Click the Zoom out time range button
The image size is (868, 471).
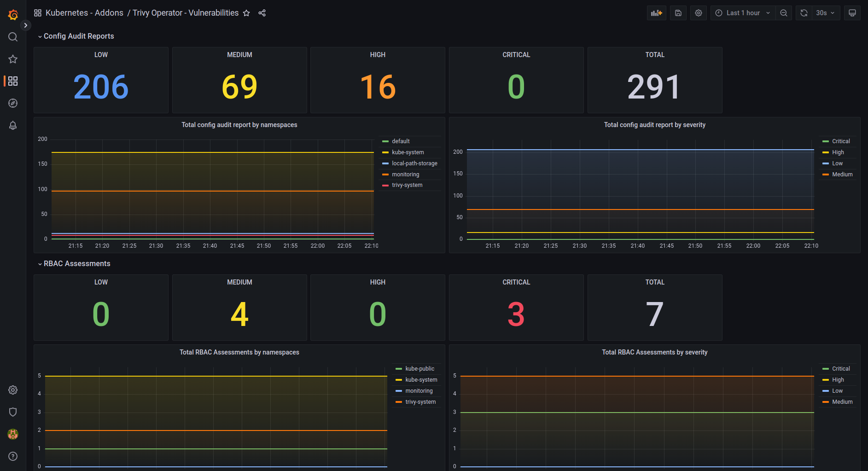[x=783, y=13]
